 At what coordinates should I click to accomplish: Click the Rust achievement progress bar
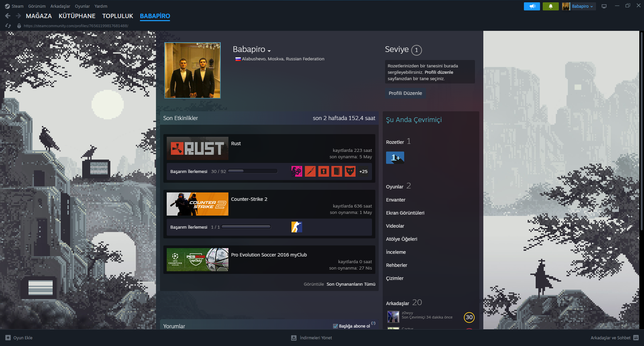tap(253, 171)
